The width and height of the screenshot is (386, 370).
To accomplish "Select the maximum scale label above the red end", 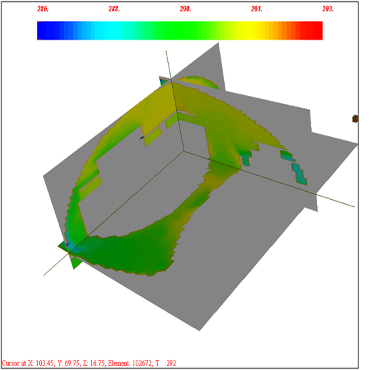I will 328,9.
